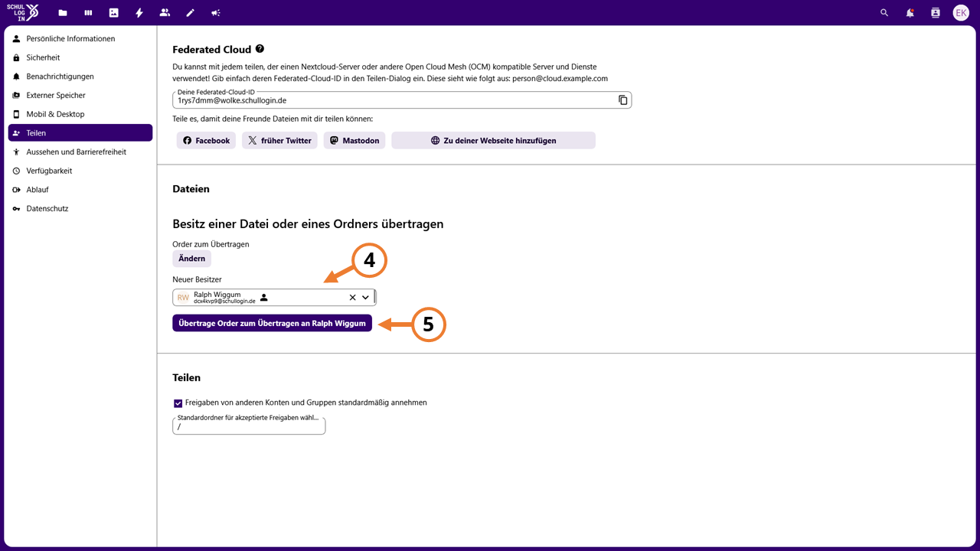Open the Activity lightning bolt icon
The width and height of the screenshot is (980, 551).
[139, 13]
